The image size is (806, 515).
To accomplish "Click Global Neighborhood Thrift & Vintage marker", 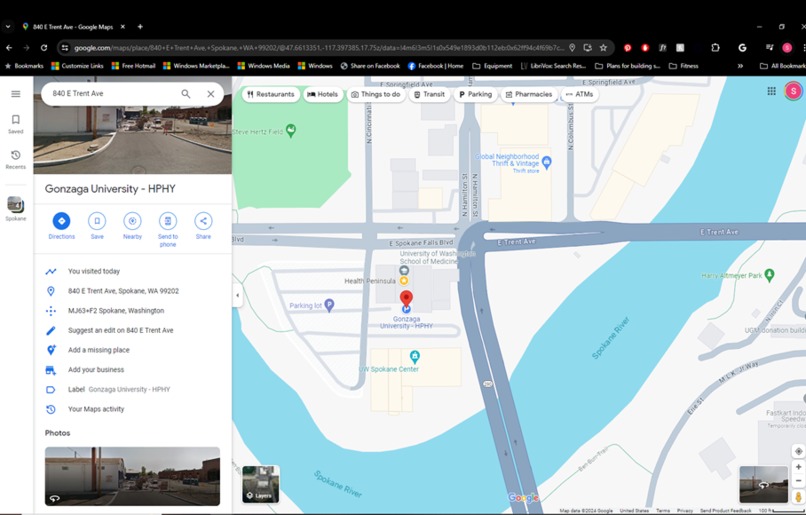I will point(546,162).
